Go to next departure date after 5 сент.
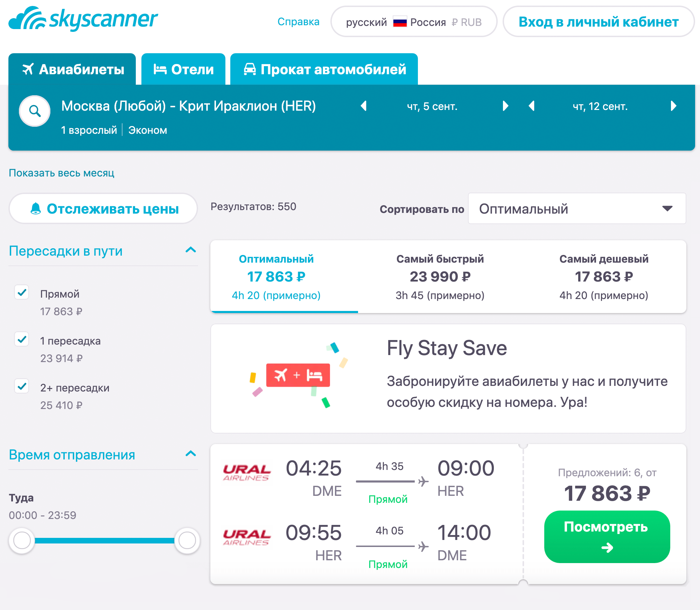This screenshot has width=700, height=610. pos(505,106)
